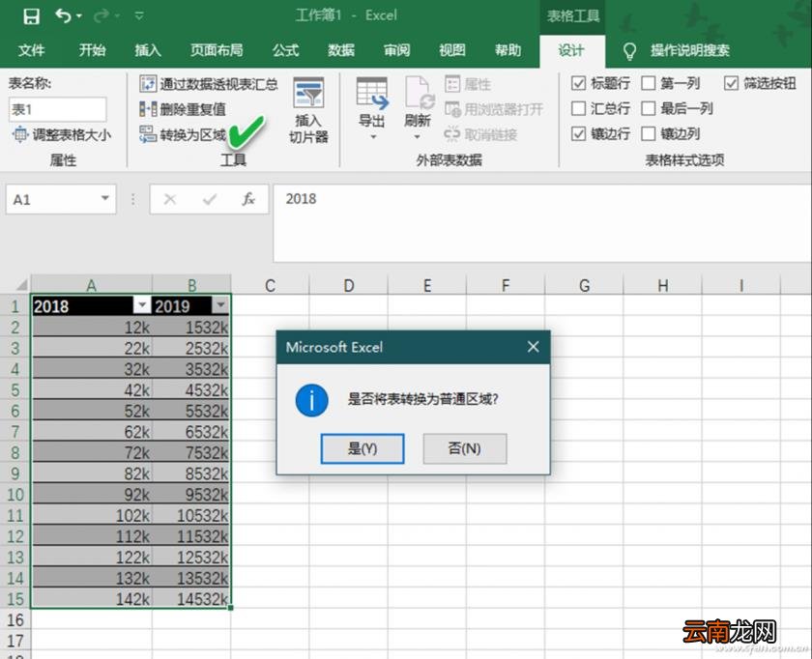Image resolution: width=812 pixels, height=659 pixels.
Task: Open the insert function fx icon
Action: click(248, 199)
